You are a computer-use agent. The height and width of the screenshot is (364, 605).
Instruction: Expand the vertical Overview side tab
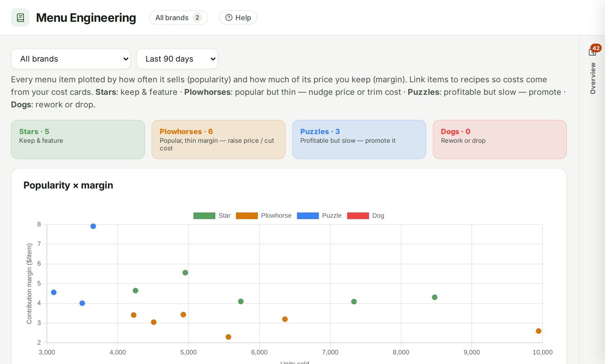pos(593,78)
